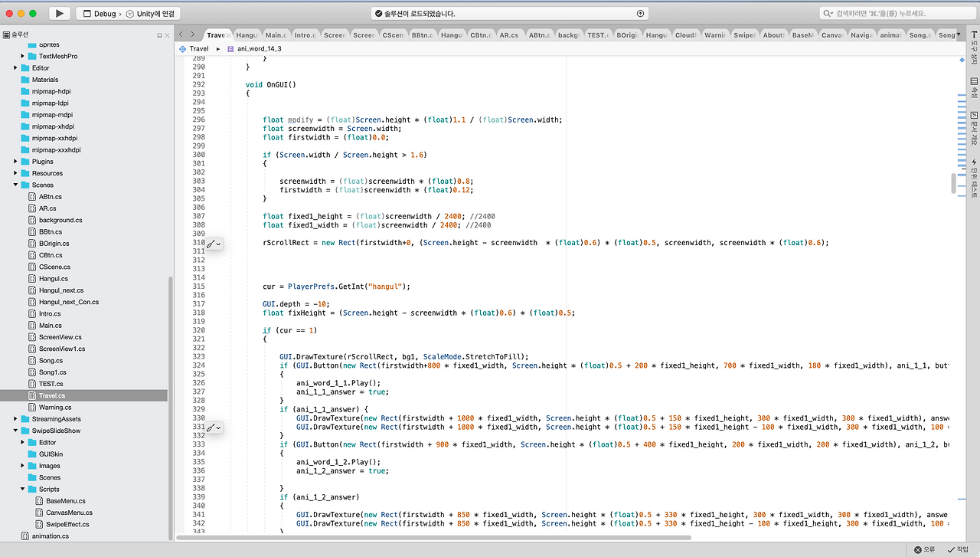Open BaseMenu.cs under Scripts
Screen dimensions: 980x557
pyautogui.click(x=66, y=501)
